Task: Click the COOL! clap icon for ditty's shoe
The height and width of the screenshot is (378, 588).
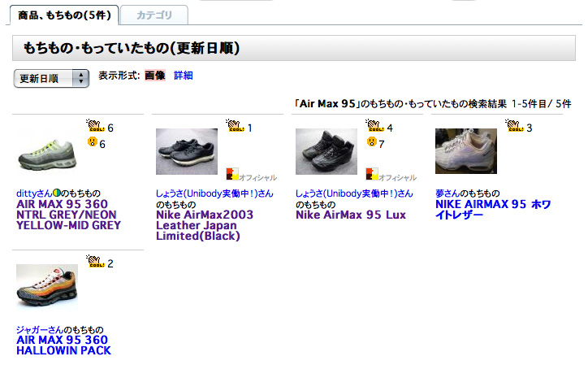Action: click(95, 125)
